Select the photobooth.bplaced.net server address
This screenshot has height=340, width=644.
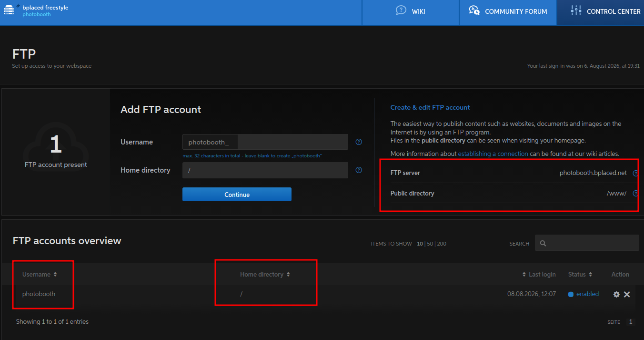[x=593, y=173]
